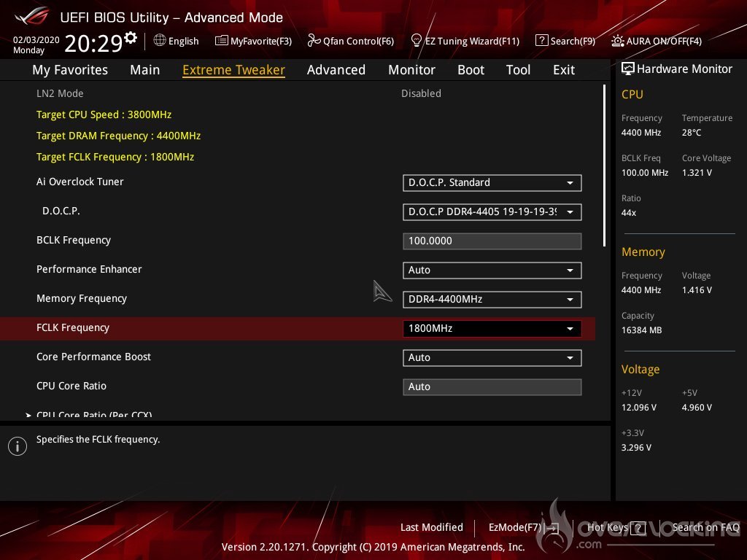This screenshot has width=747, height=560.
Task: Click the CPU heading in Hardware Monitor
Action: [x=632, y=94]
